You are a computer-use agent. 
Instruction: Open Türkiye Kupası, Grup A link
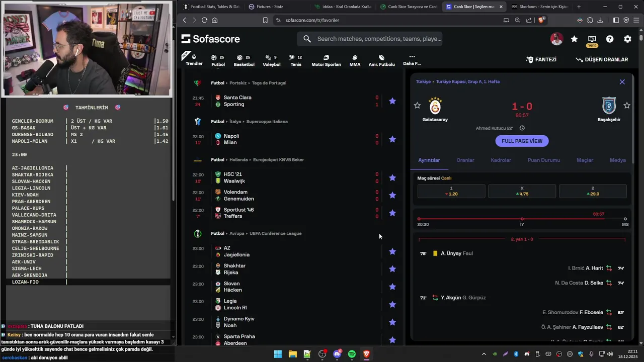pyautogui.click(x=468, y=81)
